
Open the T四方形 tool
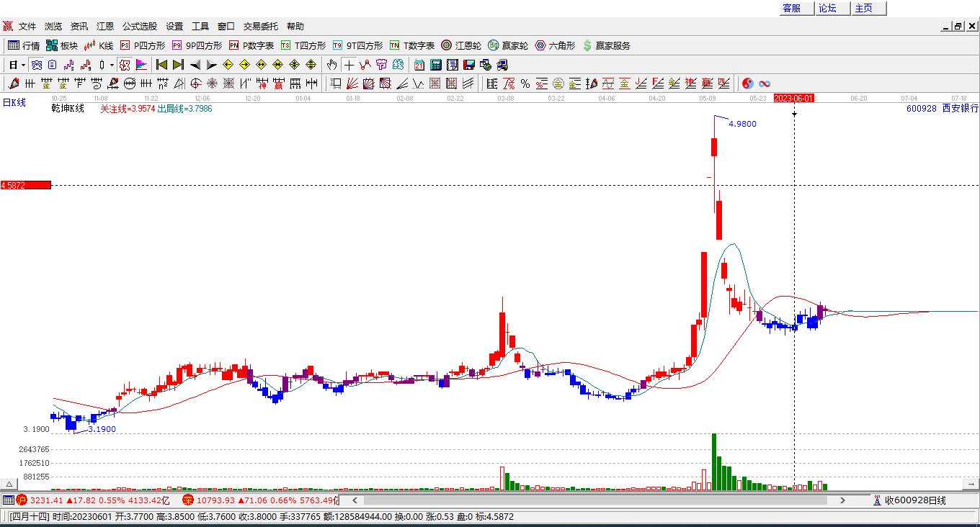coord(303,45)
